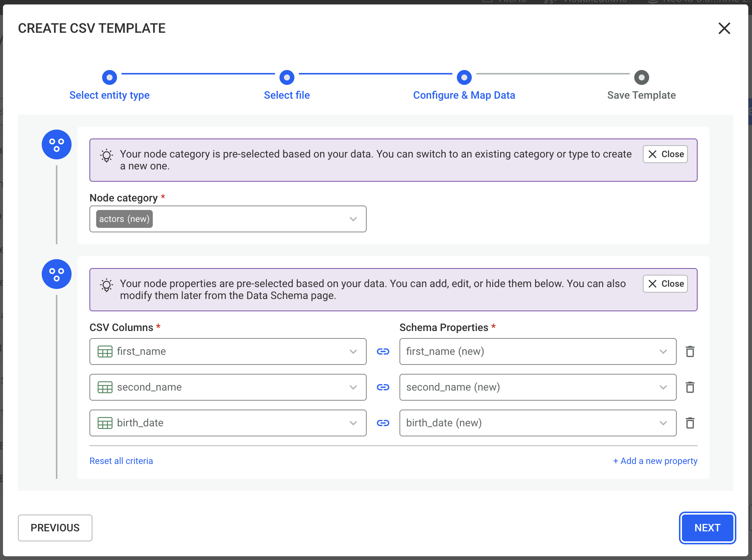
Task: Click link icon next to birth_date column
Action: coord(383,423)
